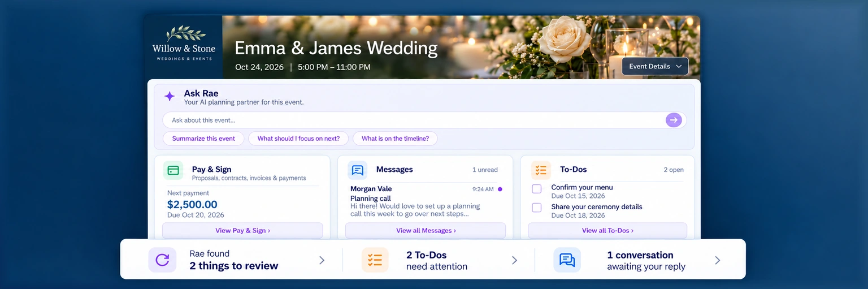Click the Oct 24, 2026 event date
This screenshot has height=289, width=868.
point(259,67)
